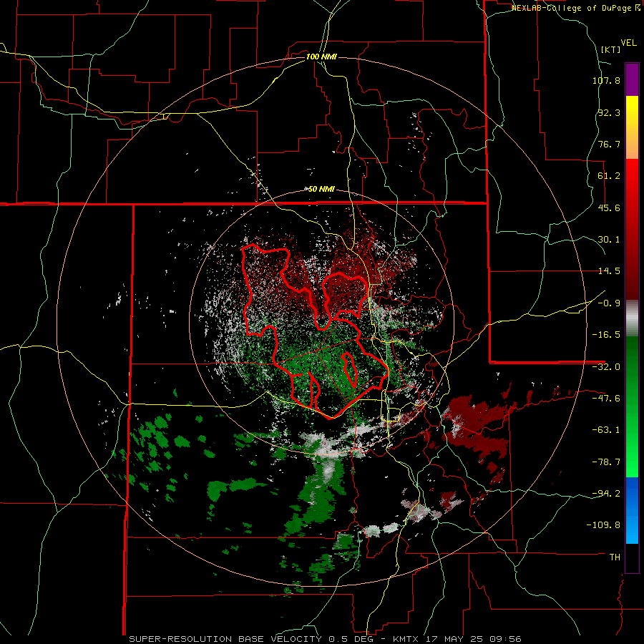Click the 107.8 velocity scale value
This screenshot has width=644, height=644.
(x=606, y=80)
